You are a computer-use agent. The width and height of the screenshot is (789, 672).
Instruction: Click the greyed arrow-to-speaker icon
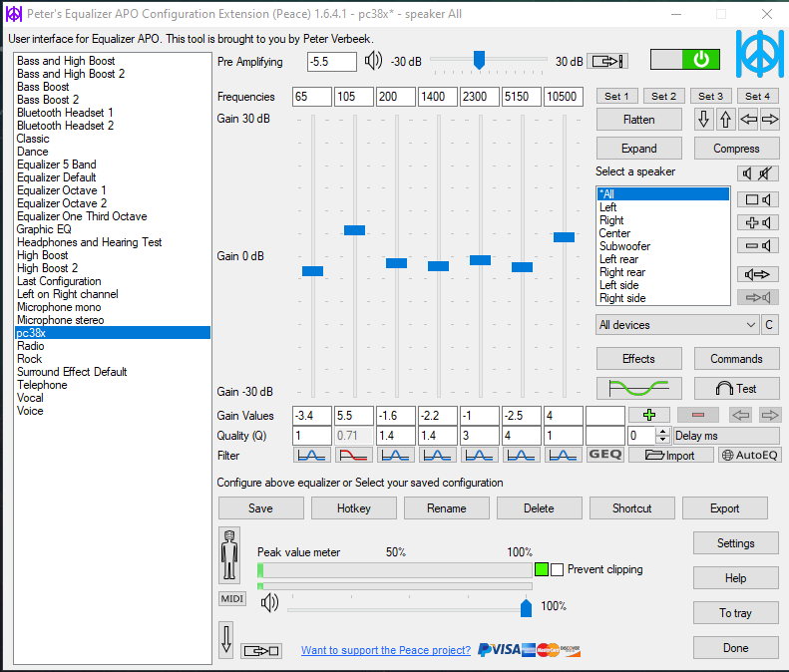tap(758, 298)
